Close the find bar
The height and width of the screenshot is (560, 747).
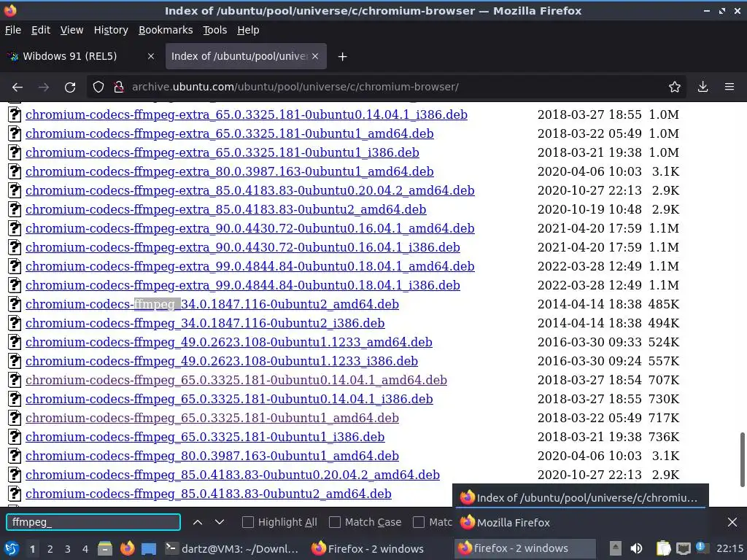pyautogui.click(x=732, y=522)
